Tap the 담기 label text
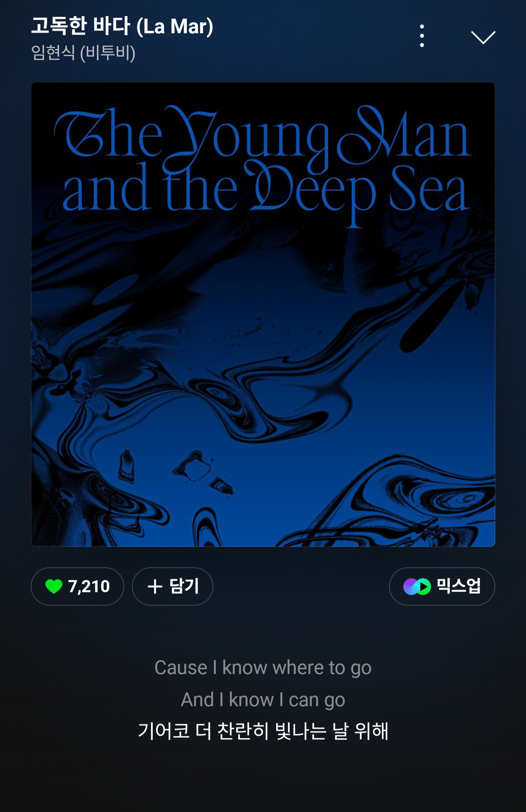This screenshot has width=526, height=812. [x=184, y=586]
